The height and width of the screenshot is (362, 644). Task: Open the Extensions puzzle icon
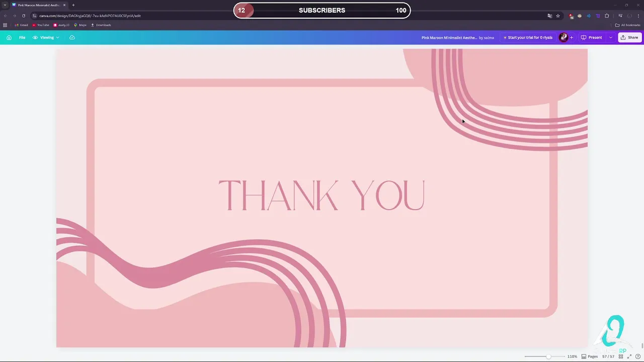607,16
